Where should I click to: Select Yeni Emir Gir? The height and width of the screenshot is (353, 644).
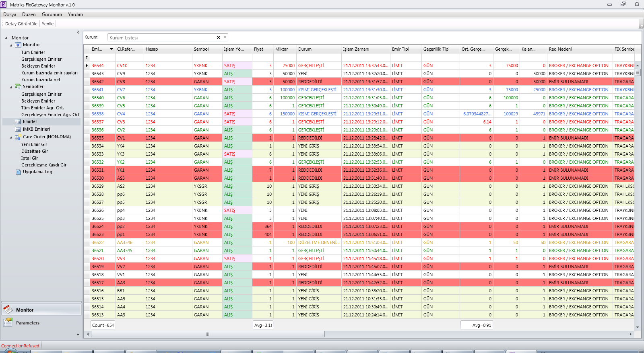point(34,144)
